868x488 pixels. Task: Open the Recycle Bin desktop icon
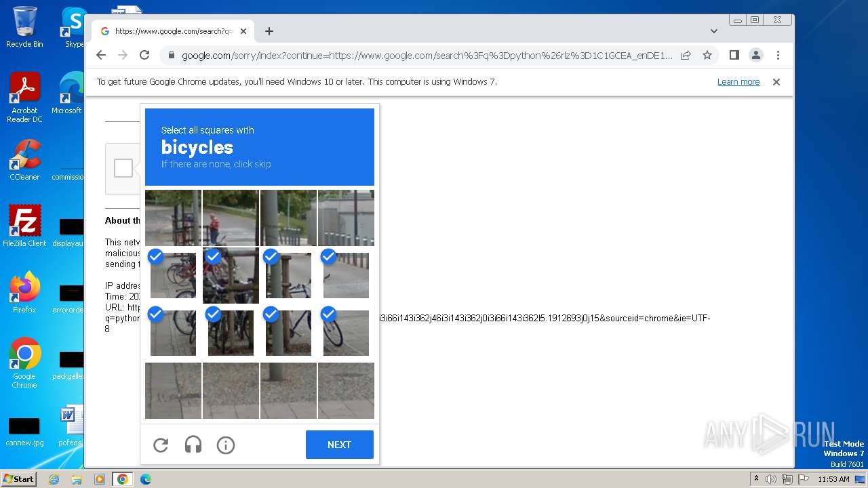(24, 26)
